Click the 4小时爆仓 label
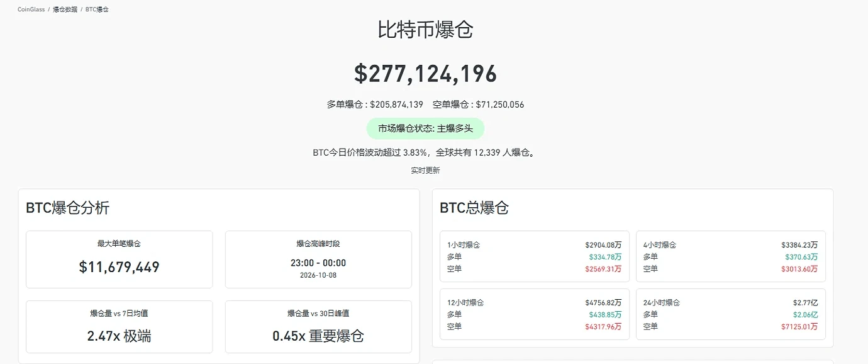The width and height of the screenshot is (868, 364). pyautogui.click(x=660, y=245)
